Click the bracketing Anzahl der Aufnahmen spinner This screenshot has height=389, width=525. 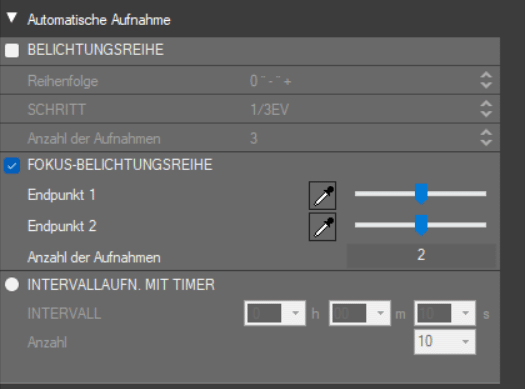tap(486, 138)
